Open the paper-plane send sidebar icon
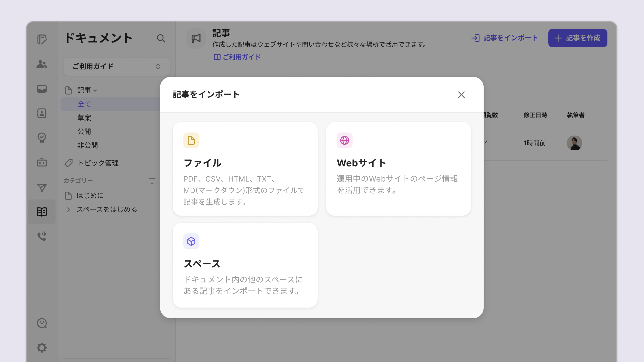The height and width of the screenshot is (362, 644). [x=42, y=187]
